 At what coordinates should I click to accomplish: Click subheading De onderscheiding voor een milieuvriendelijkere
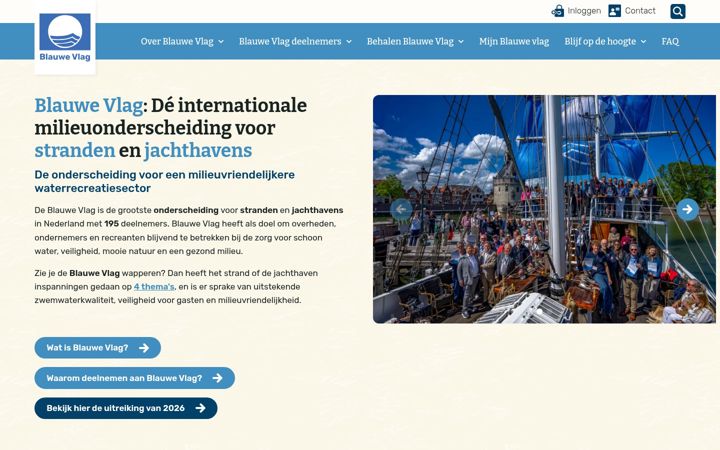(164, 174)
